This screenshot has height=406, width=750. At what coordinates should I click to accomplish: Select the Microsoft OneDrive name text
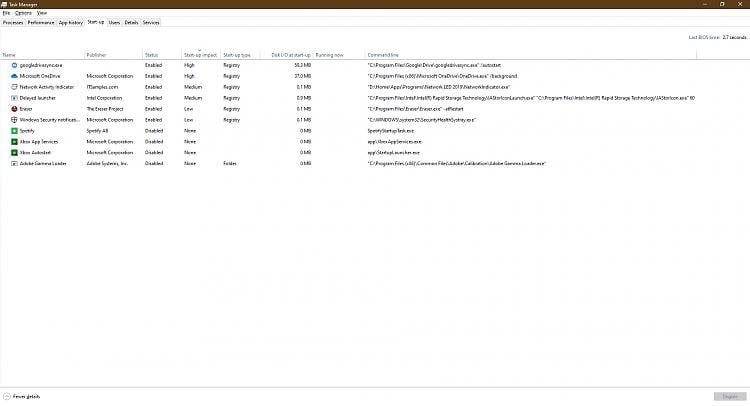(40, 76)
